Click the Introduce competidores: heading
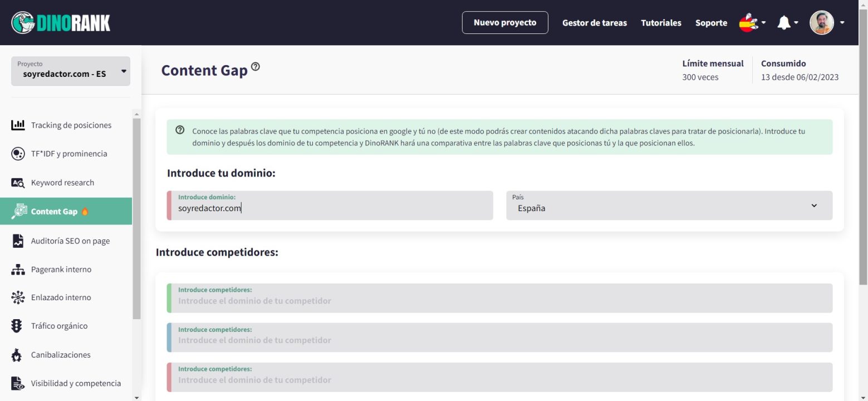The width and height of the screenshot is (868, 401). (217, 252)
